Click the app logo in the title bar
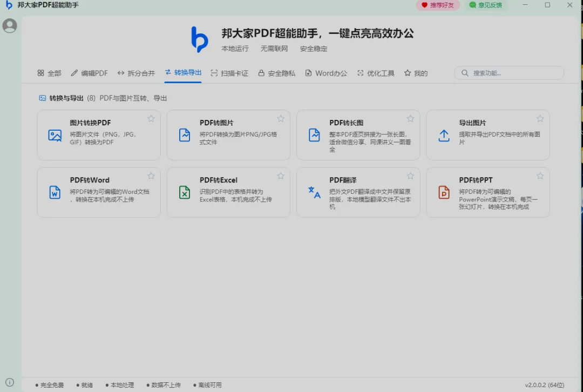Screen dimensions: 583x392 click(x=9, y=5)
